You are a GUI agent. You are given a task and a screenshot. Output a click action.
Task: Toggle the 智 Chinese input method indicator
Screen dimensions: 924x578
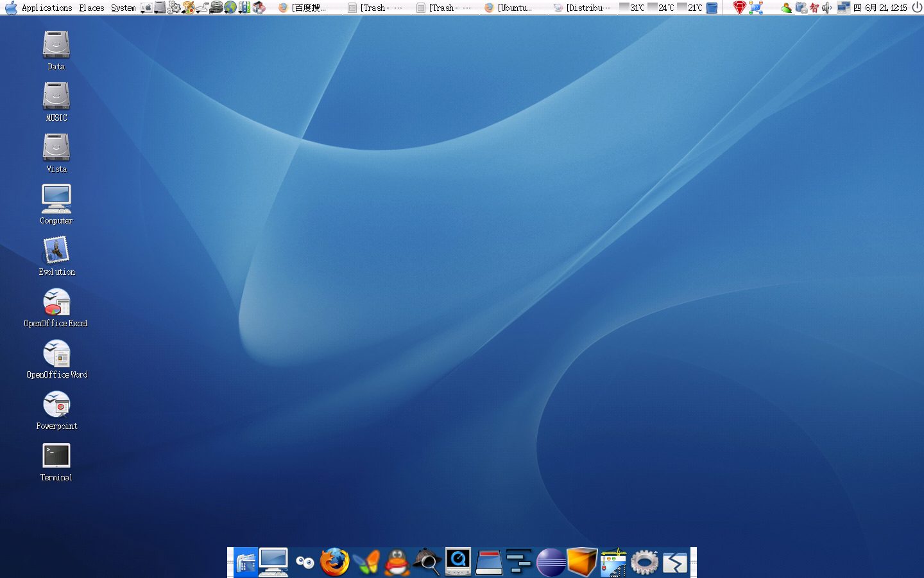point(814,8)
